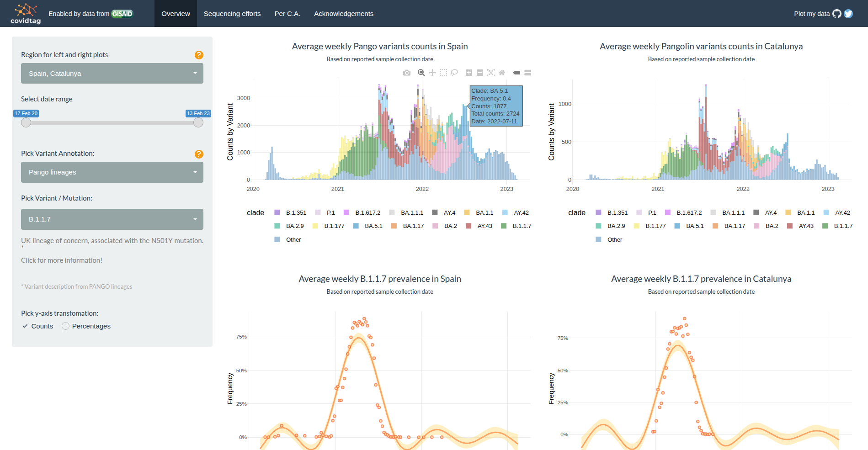The height and width of the screenshot is (450, 868).
Task: Enable Box Select on the Spain variants chart
Action: pos(443,72)
